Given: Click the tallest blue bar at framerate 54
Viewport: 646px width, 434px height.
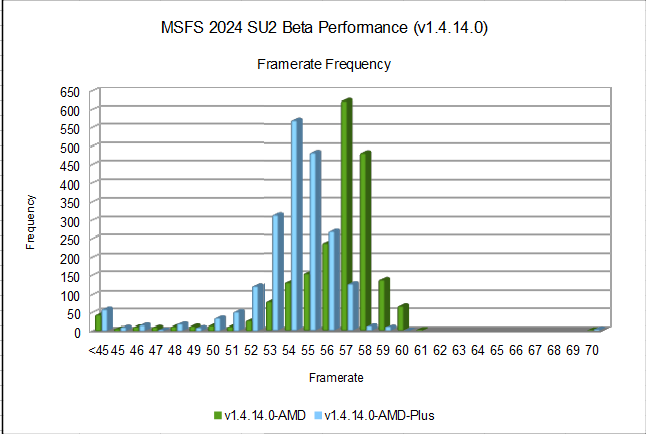Looking at the screenshot, I should pos(297,225).
